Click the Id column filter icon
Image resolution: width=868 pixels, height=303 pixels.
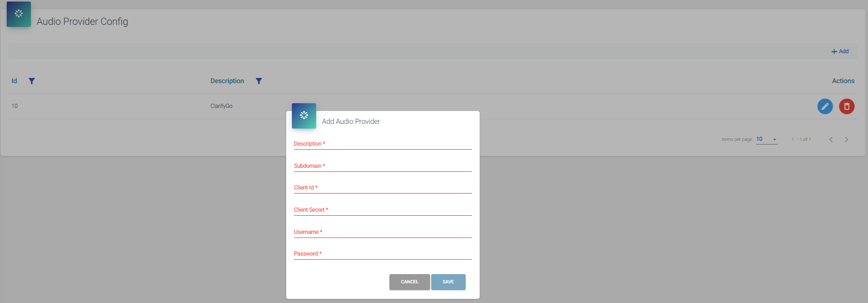tap(31, 81)
